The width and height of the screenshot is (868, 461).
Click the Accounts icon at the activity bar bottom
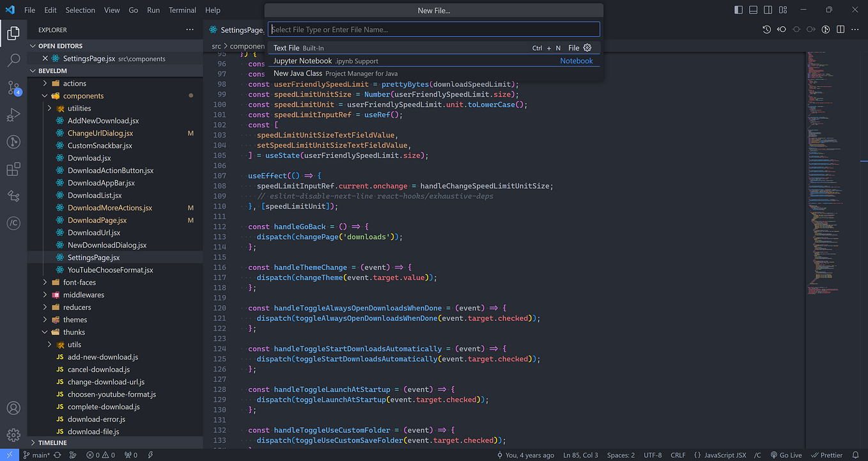click(x=13, y=408)
